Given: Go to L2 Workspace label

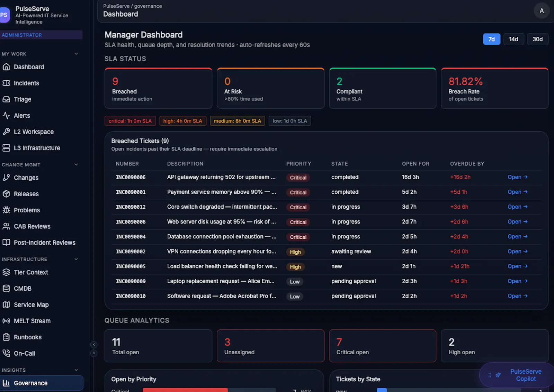Looking at the screenshot, I should click(x=34, y=132).
